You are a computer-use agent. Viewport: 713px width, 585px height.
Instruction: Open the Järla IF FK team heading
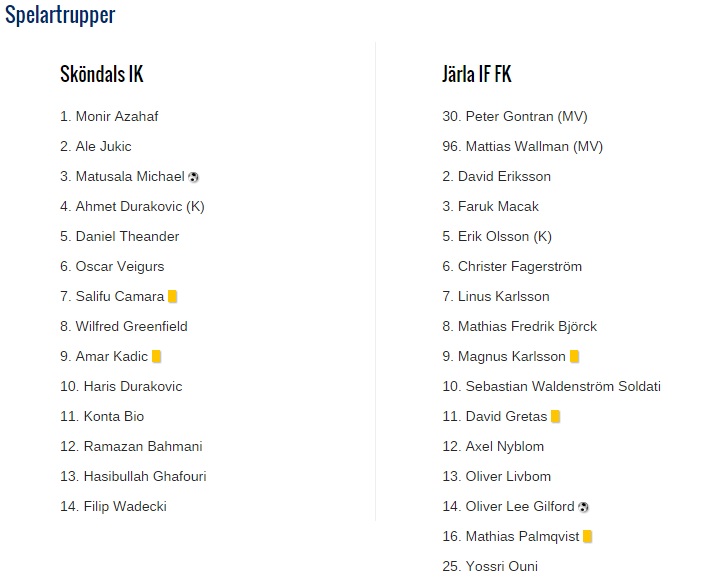pyautogui.click(x=477, y=74)
